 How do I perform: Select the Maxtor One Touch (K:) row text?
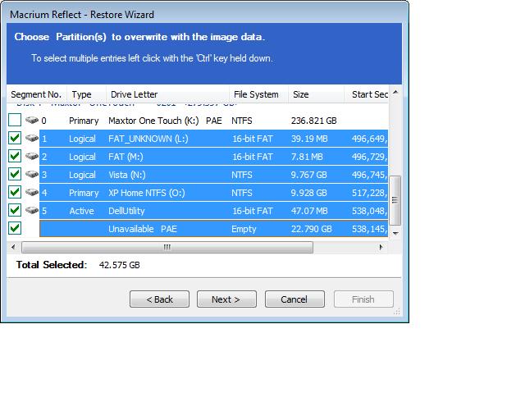click(153, 121)
